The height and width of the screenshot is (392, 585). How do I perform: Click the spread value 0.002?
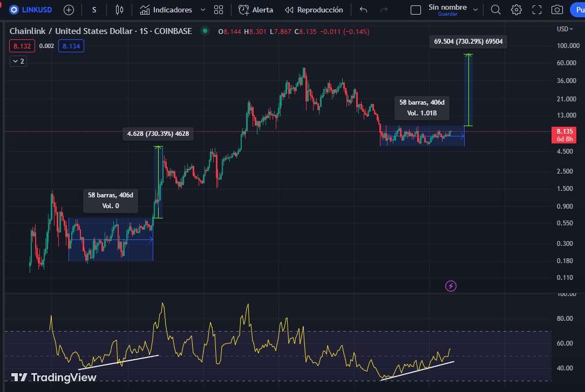[46, 46]
